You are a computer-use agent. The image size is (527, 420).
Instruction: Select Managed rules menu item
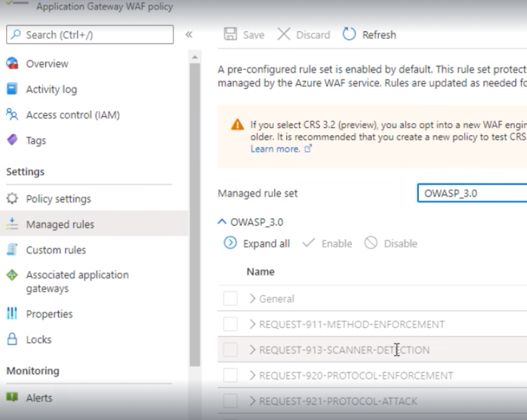coord(60,224)
